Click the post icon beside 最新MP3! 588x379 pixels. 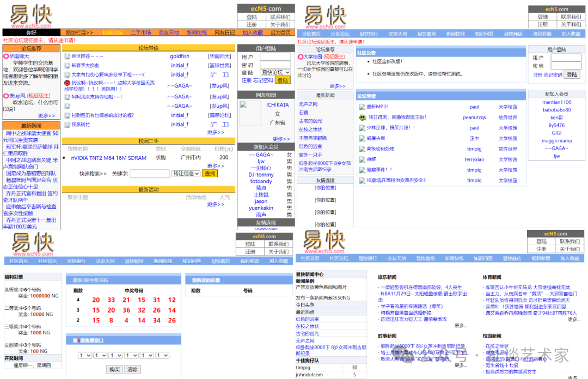(362, 107)
